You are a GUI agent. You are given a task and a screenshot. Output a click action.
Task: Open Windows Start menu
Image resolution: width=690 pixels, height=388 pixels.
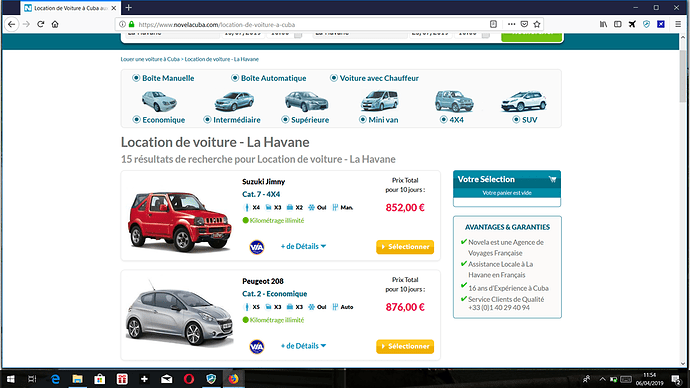pyautogui.click(x=11, y=379)
